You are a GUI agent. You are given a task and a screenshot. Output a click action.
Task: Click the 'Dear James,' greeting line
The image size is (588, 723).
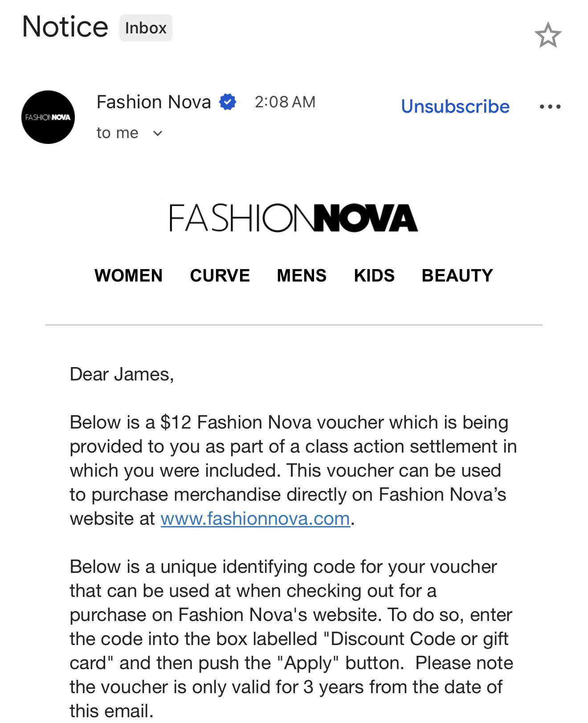pyautogui.click(x=122, y=374)
